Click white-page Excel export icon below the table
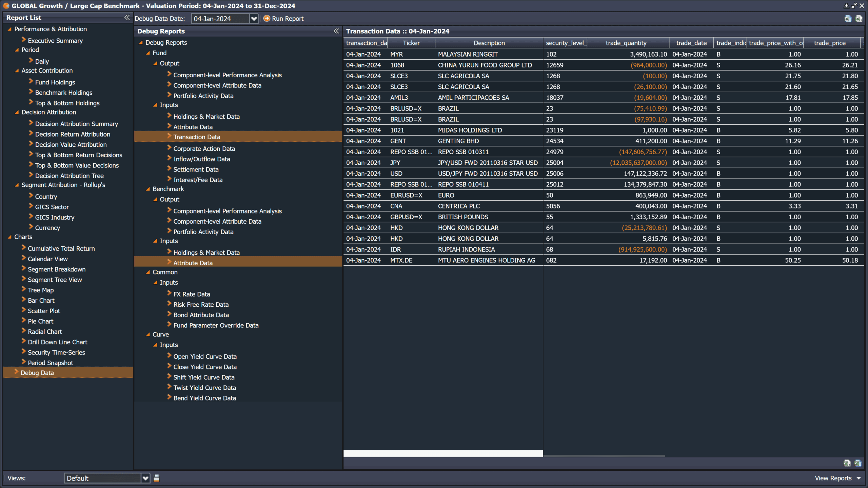Screen dimensions: 868x488 click(847, 463)
